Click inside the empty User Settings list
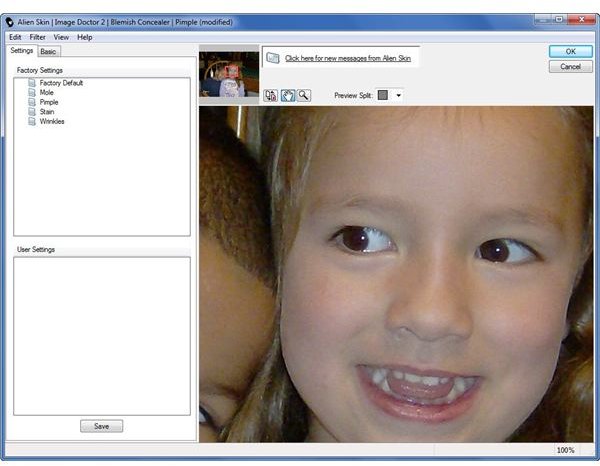 [102, 336]
